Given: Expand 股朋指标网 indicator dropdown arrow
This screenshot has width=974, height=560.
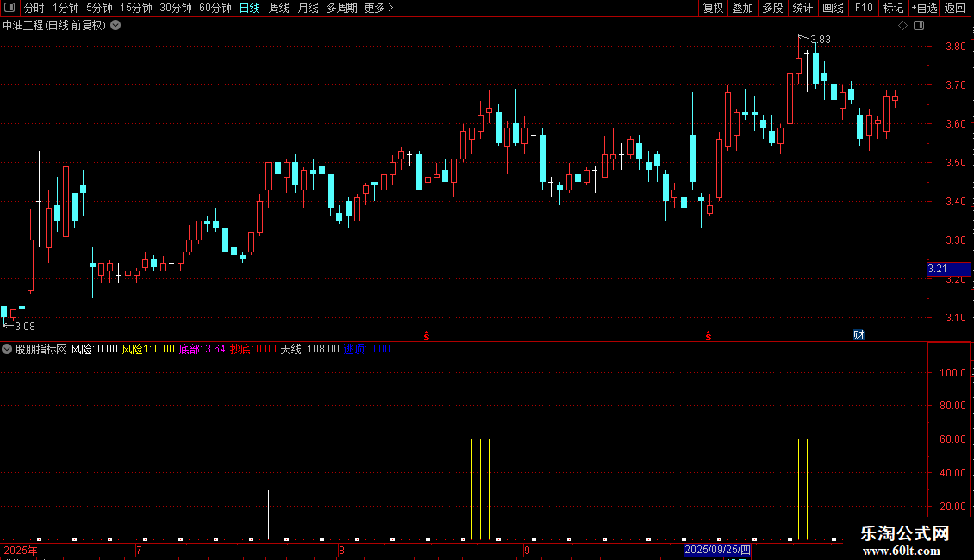Looking at the screenshot, I should point(7,349).
